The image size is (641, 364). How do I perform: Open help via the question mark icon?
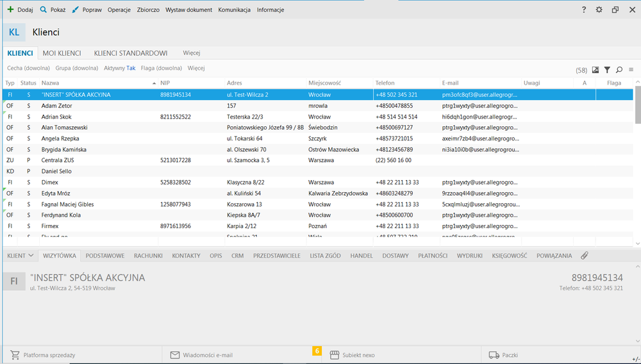(583, 10)
